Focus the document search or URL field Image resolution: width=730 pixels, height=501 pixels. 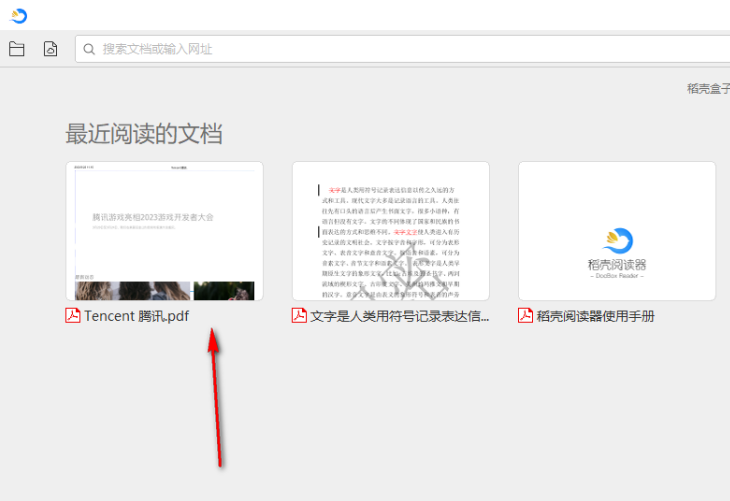click(402, 49)
